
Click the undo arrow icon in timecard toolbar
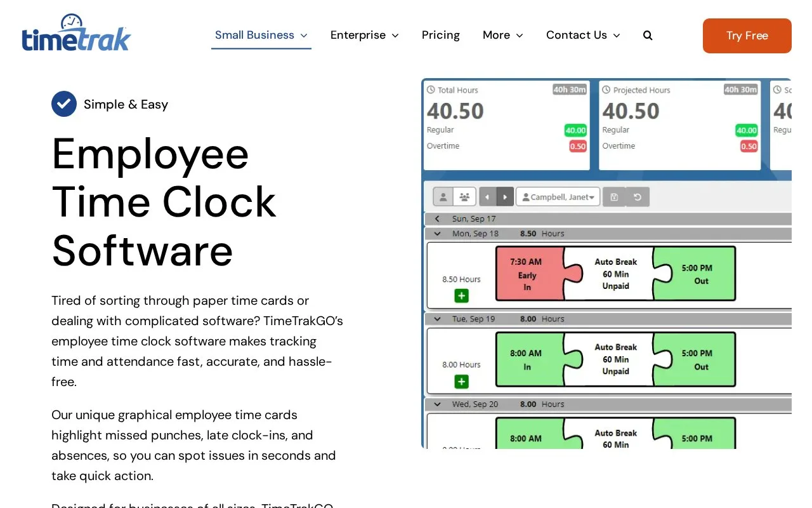click(x=638, y=197)
